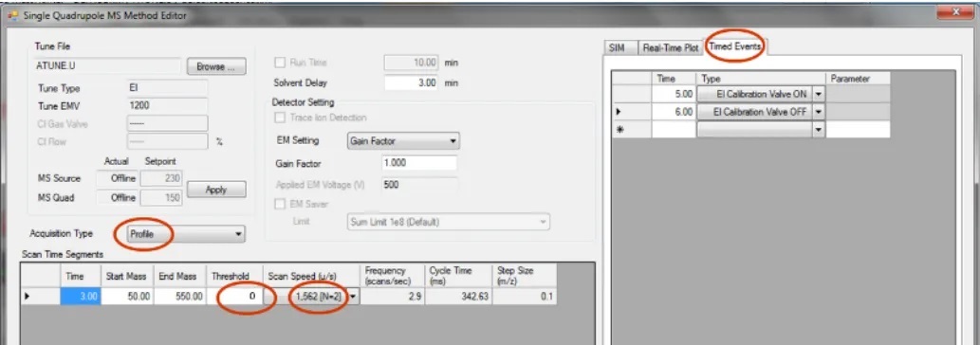Click the Browse button for tune file
Image resolution: width=980 pixels, height=345 pixels.
click(x=216, y=66)
